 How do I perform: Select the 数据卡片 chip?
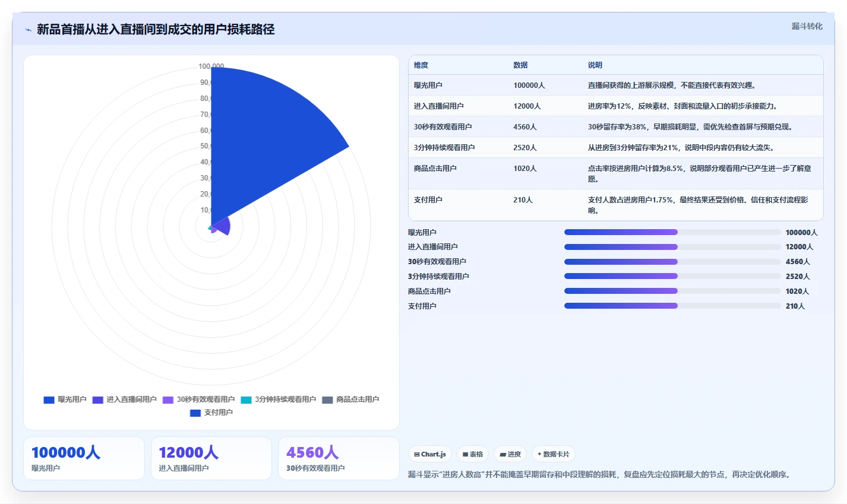[x=553, y=454]
